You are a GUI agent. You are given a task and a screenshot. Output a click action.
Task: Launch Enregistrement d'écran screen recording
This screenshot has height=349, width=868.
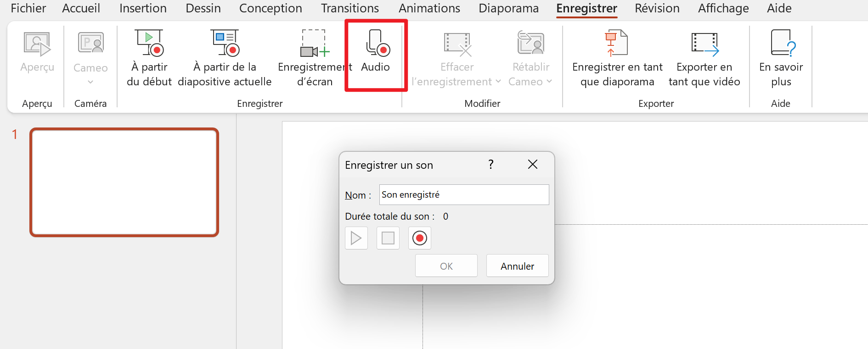(315, 58)
